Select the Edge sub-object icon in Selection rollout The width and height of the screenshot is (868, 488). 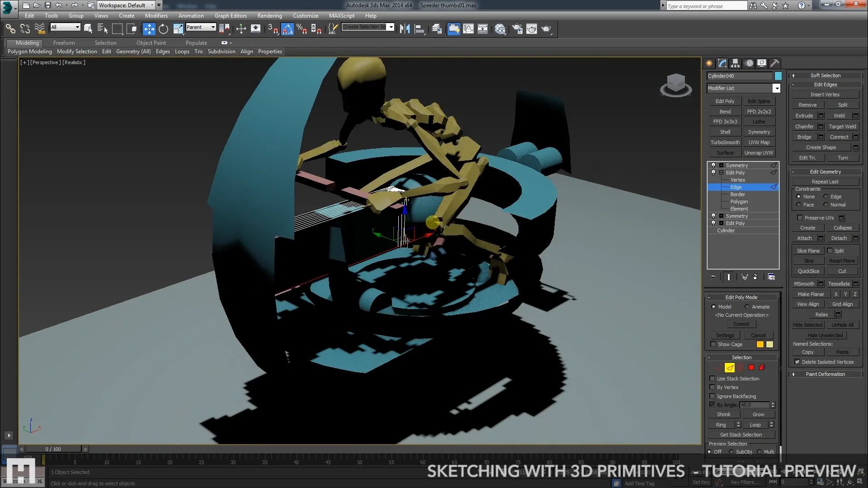pos(729,367)
